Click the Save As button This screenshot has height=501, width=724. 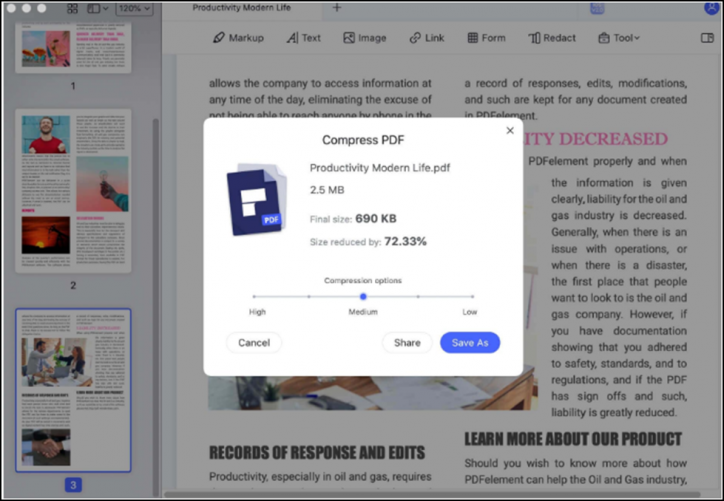point(470,343)
